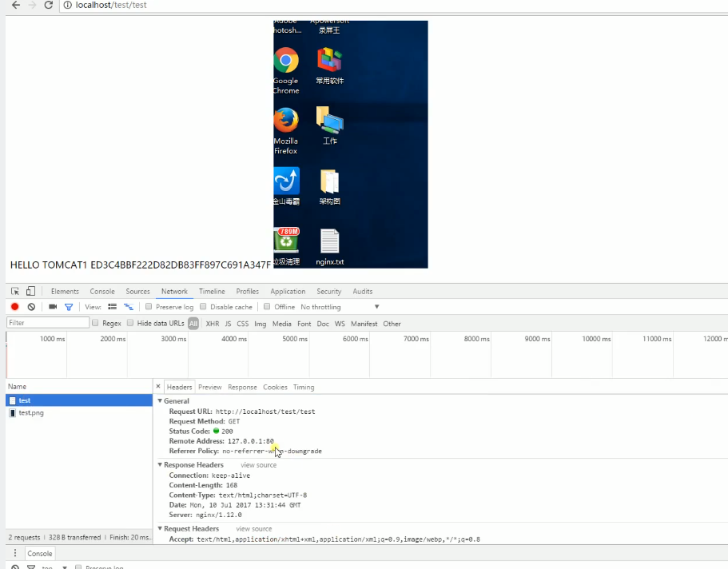Image resolution: width=728 pixels, height=569 pixels.
Task: Switch to the Response detail tab
Action: click(242, 387)
